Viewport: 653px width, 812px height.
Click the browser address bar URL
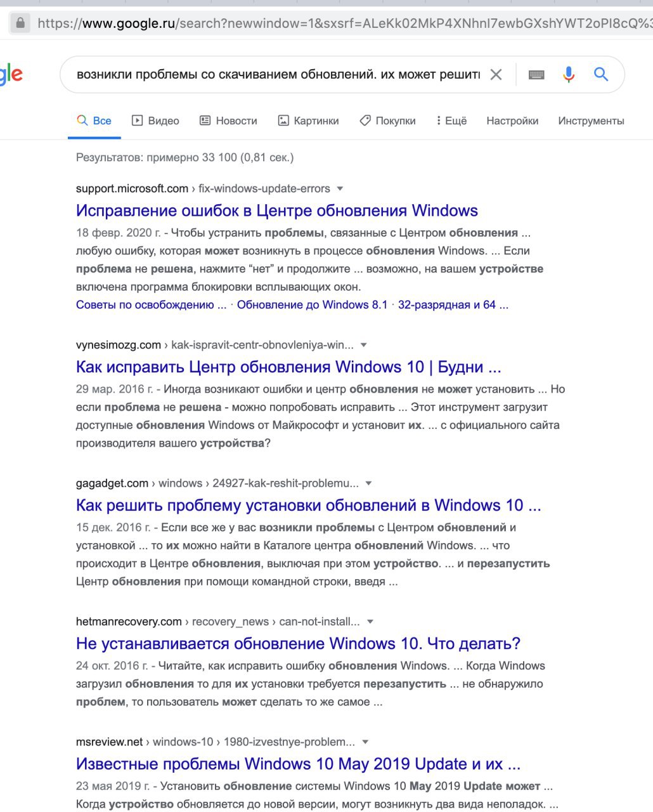[344, 23]
